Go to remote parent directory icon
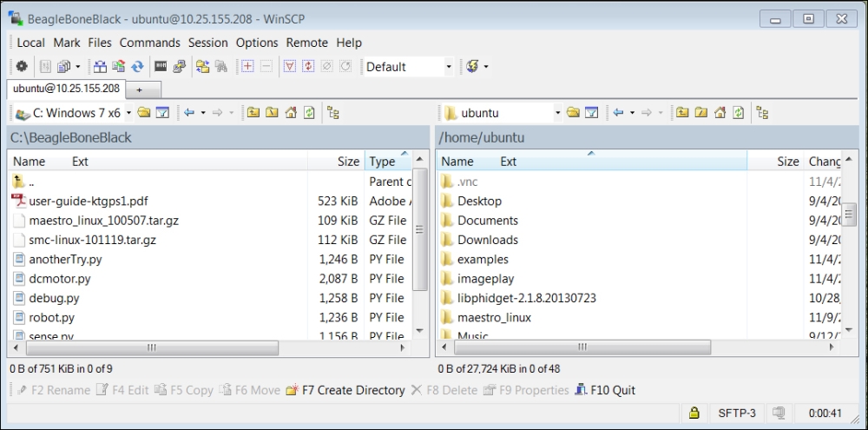This screenshot has width=868, height=430. 682,113
